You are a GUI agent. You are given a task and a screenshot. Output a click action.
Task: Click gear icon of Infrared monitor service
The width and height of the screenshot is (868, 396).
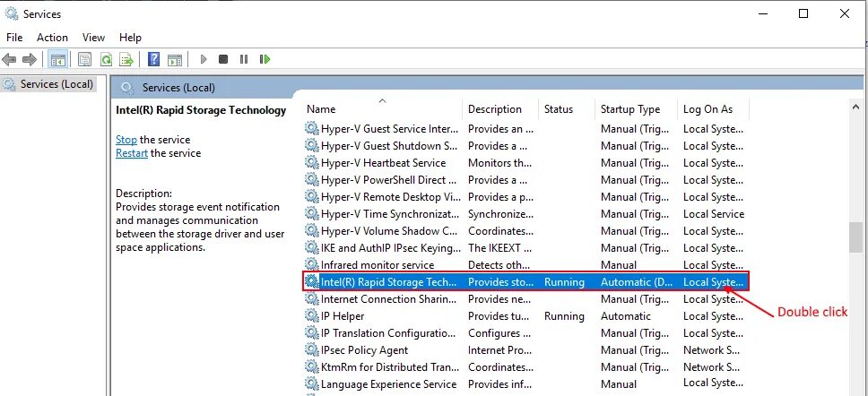(312, 265)
